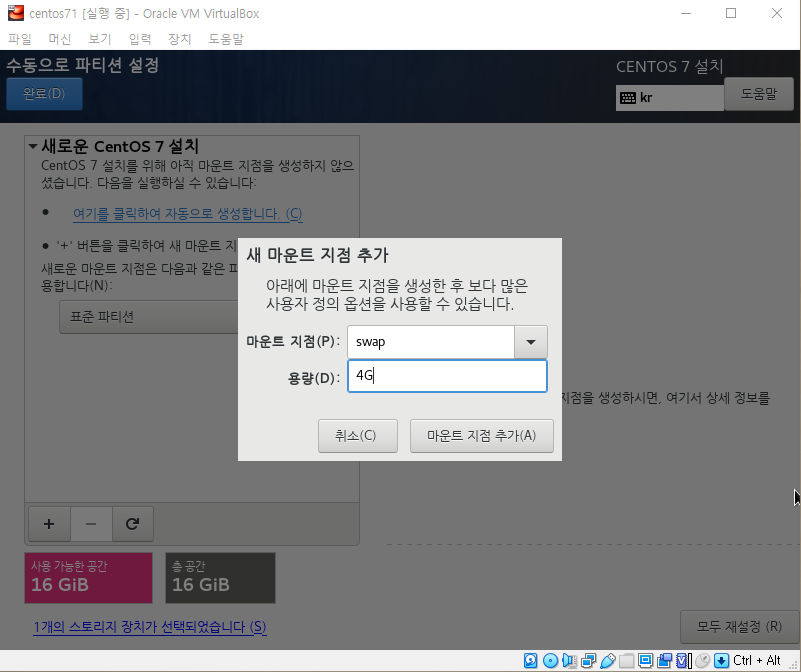Click the kr keyboard layout indicator
This screenshot has width=801, height=672.
point(669,98)
